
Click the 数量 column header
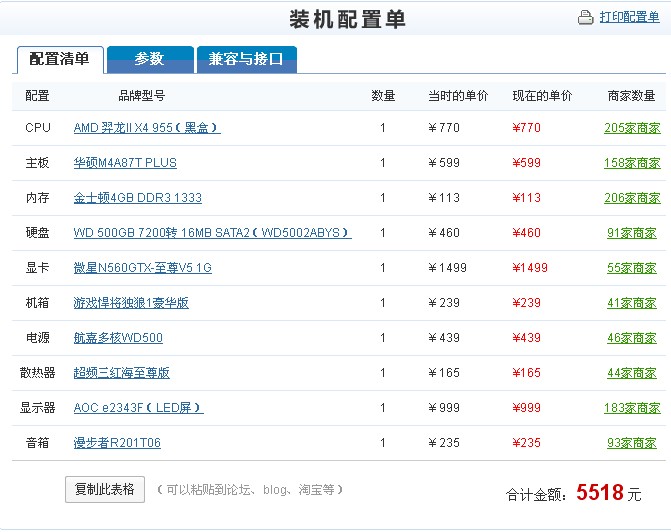(383, 95)
